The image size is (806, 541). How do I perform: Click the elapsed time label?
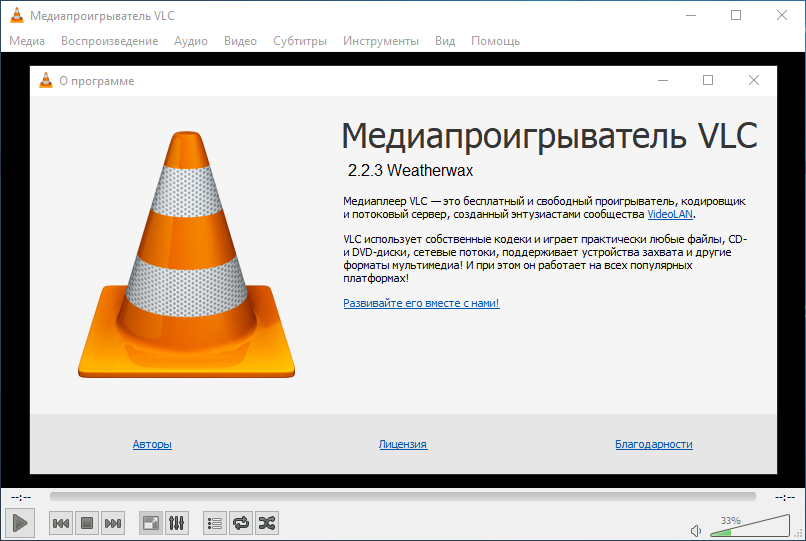tap(21, 497)
